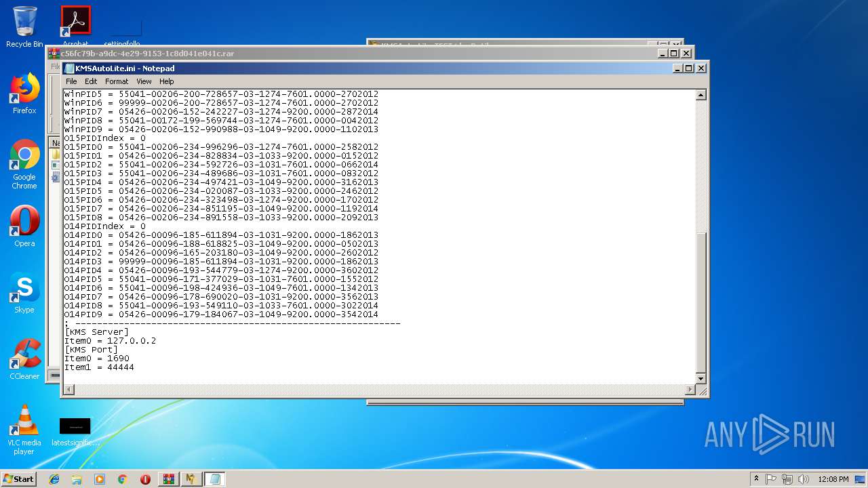This screenshot has width=868, height=488.
Task: Click the Notepad vertical scrollbar down arrow
Action: [701, 379]
